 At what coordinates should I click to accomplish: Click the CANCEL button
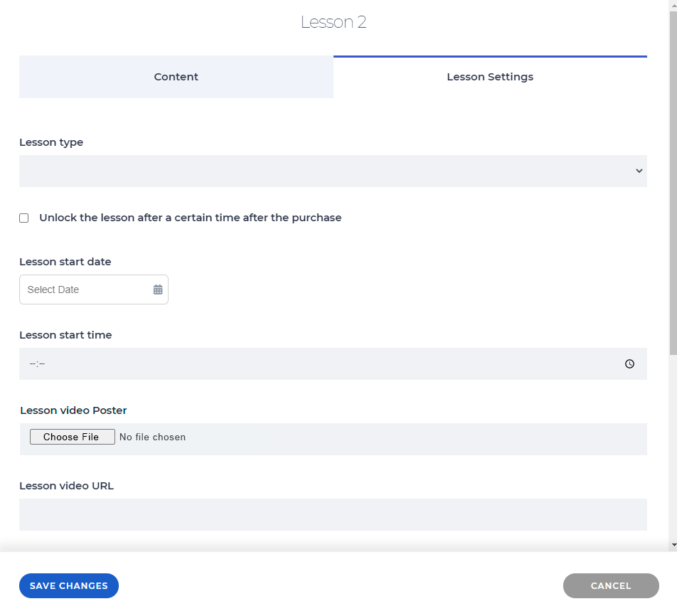click(611, 585)
